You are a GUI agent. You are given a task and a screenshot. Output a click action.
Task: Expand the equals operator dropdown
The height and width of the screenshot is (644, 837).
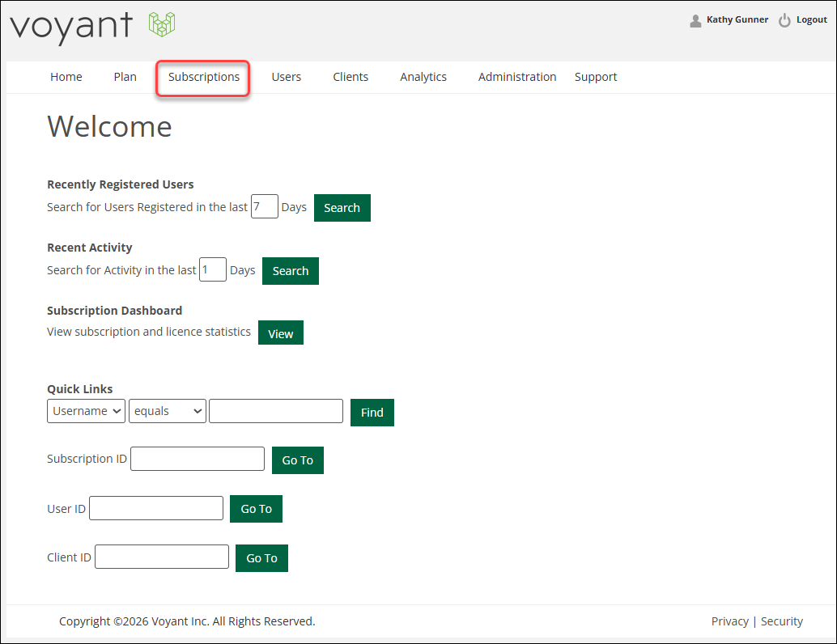(x=167, y=411)
